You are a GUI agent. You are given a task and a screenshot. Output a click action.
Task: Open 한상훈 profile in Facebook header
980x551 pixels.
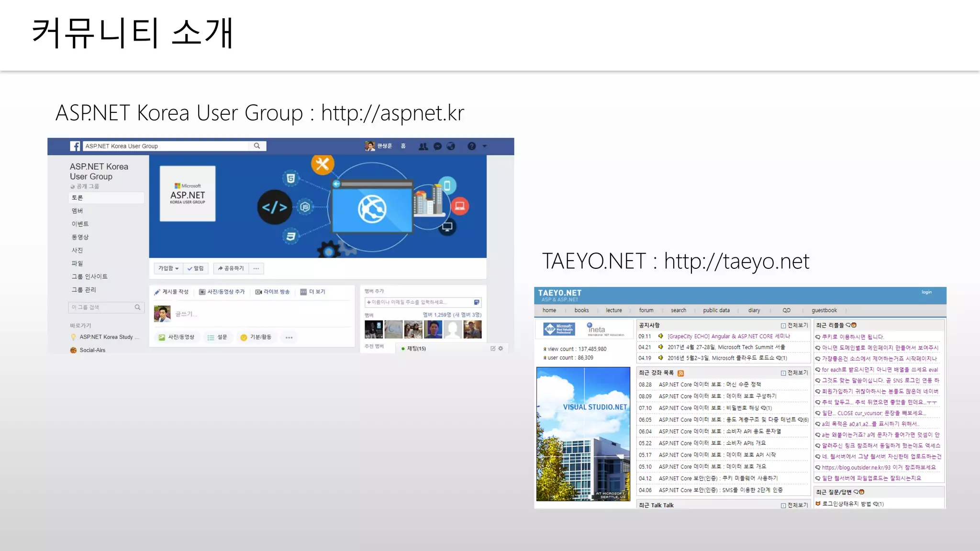[x=379, y=146]
